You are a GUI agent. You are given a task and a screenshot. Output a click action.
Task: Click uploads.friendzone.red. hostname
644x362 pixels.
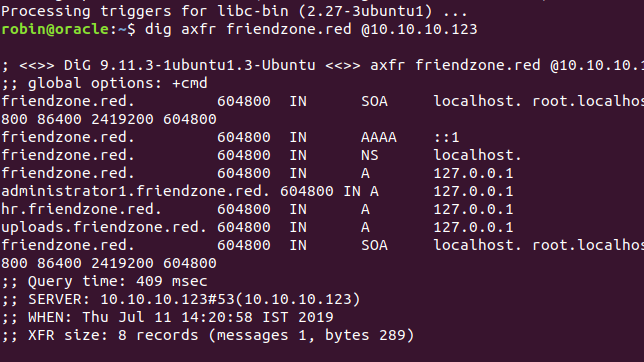click(x=104, y=227)
